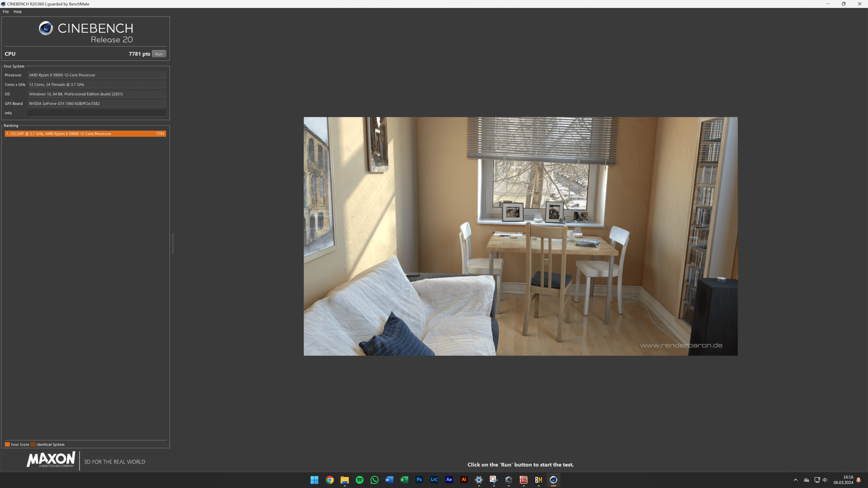
Task: Open the Help menu
Action: pyautogui.click(x=18, y=12)
